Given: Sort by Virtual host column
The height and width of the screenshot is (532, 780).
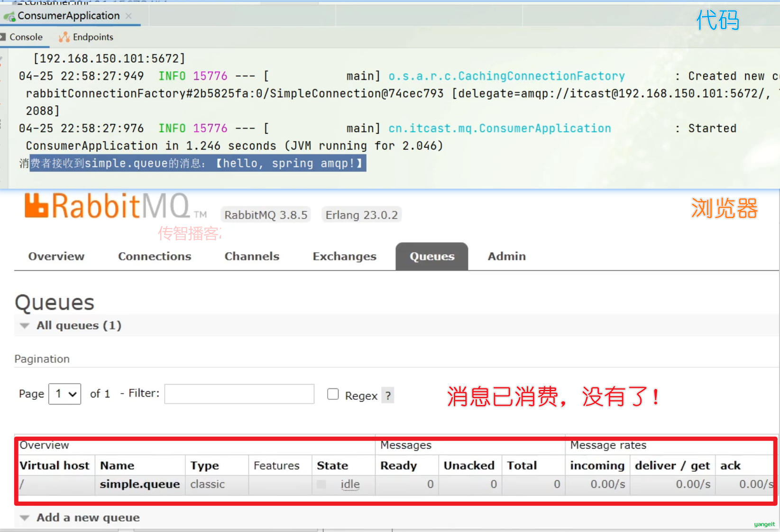Looking at the screenshot, I should [55, 466].
